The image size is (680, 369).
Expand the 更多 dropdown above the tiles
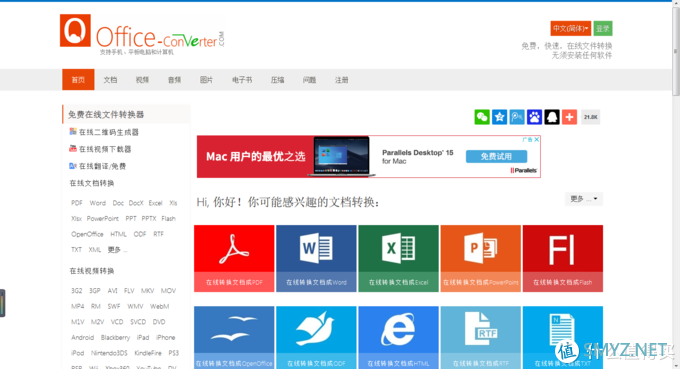(x=584, y=199)
